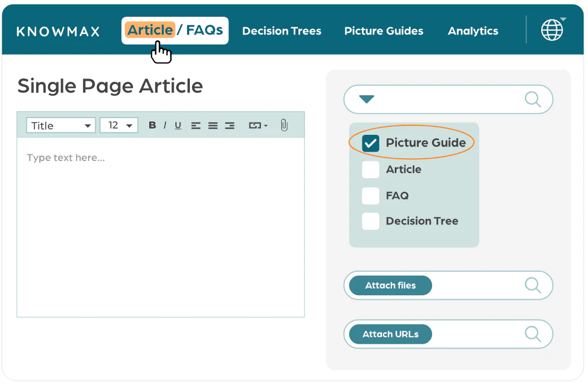The height and width of the screenshot is (386, 588).
Task: Switch to the Decision Trees tab
Action: coord(282,31)
